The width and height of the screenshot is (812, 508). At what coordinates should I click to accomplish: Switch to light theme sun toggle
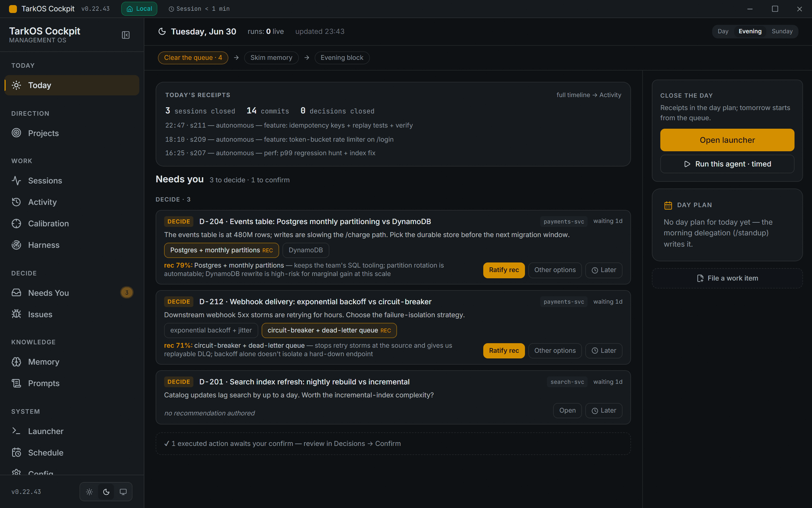click(x=89, y=492)
